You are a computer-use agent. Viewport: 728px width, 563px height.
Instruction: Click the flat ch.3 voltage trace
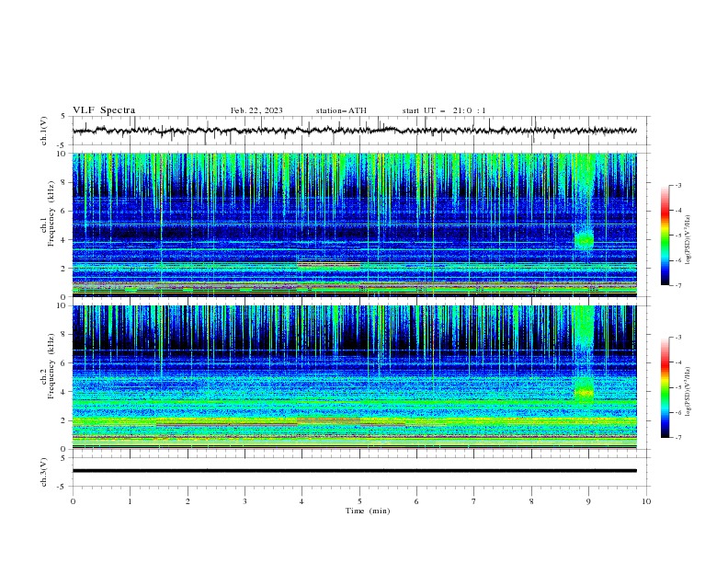click(354, 471)
